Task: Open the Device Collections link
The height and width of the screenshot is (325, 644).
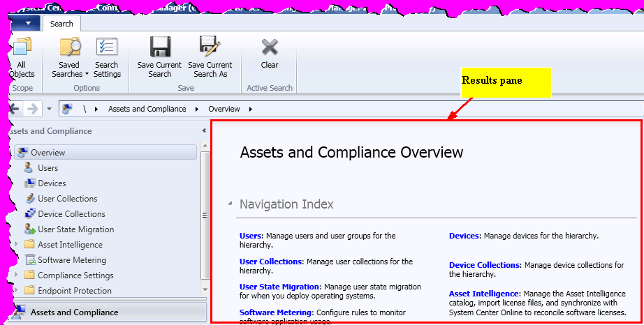Action: pyautogui.click(x=484, y=265)
